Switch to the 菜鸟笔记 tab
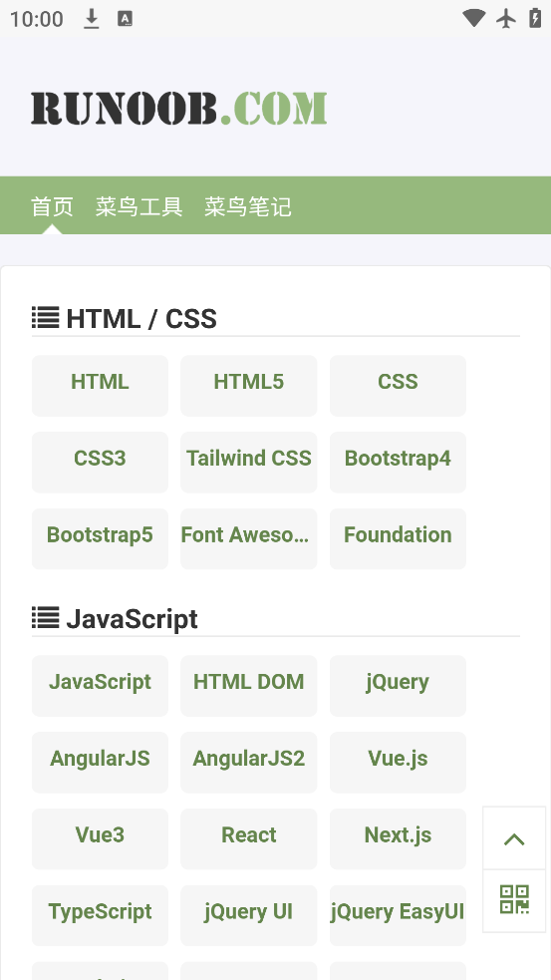 (x=248, y=206)
